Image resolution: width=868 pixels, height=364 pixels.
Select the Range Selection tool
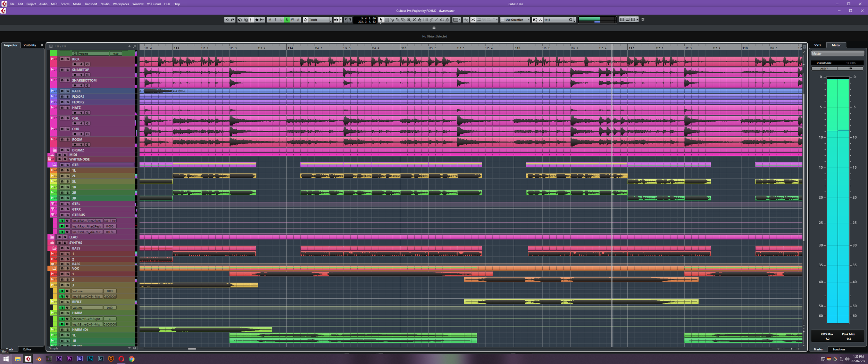[386, 19]
